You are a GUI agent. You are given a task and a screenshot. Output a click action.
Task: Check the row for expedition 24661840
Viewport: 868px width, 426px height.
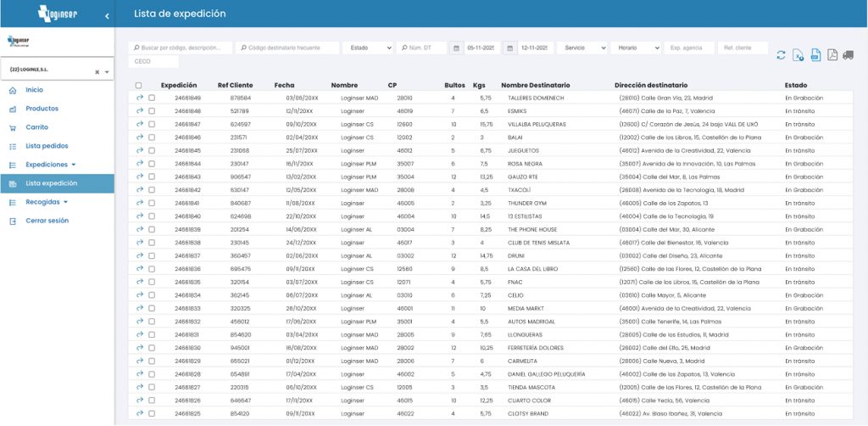pos(152,216)
